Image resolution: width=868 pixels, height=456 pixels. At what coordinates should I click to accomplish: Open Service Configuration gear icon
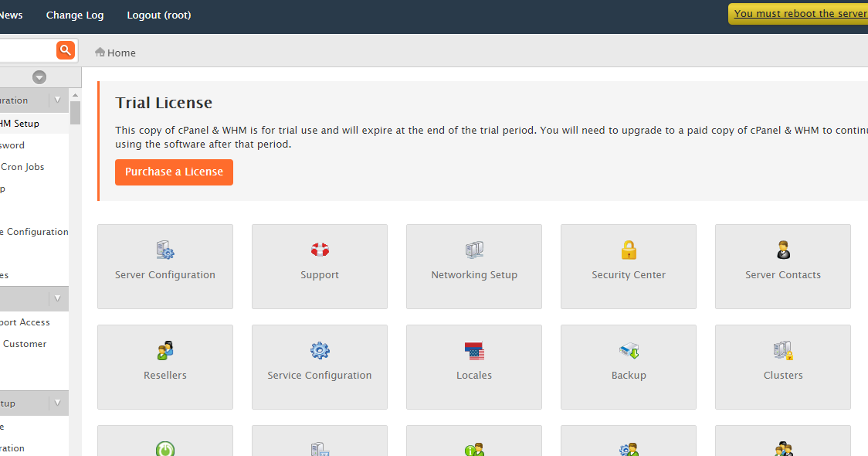click(320, 350)
